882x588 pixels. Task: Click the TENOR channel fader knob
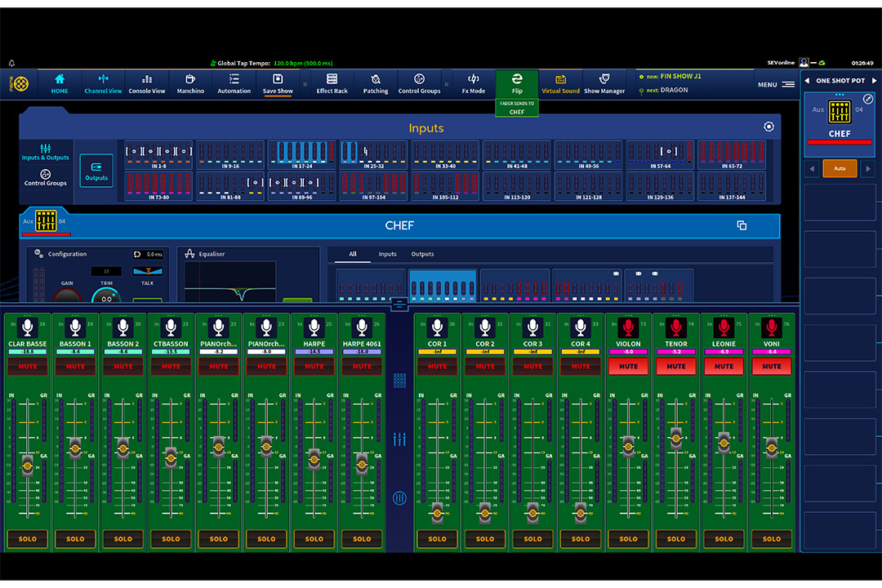pyautogui.click(x=676, y=437)
